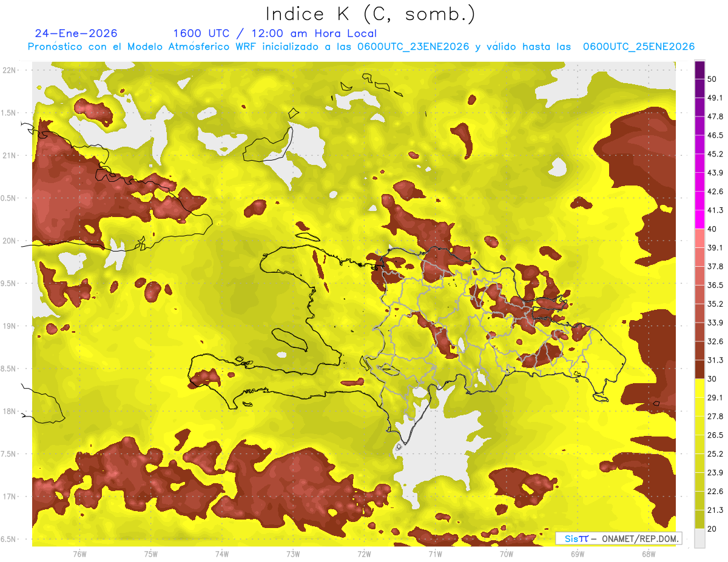Click the longitude label "71W"
Screen dimensions: 728x562
pos(435,554)
